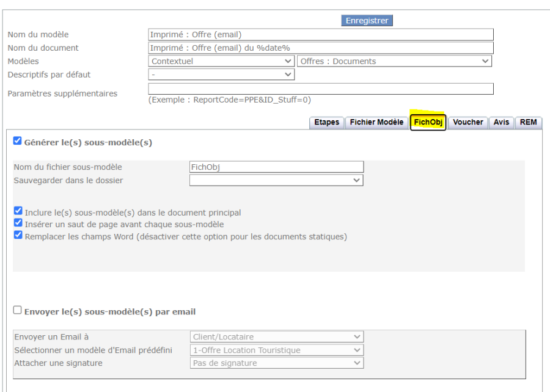Open the Fichier Modèle tab

tap(376, 122)
